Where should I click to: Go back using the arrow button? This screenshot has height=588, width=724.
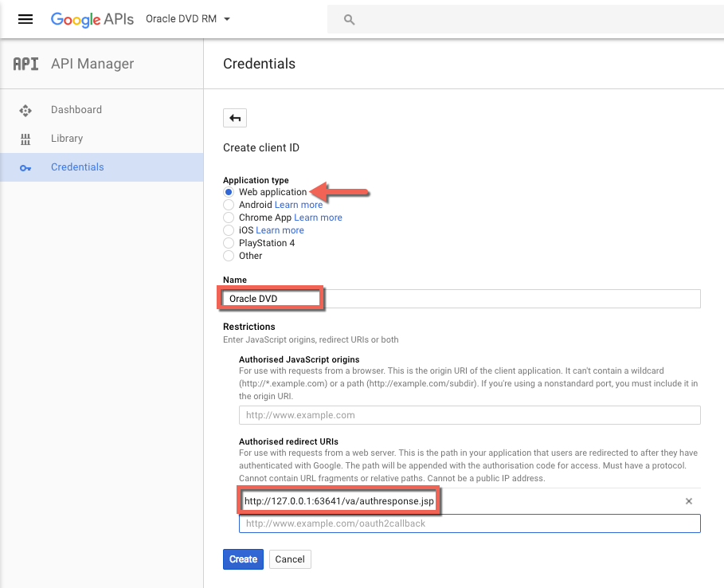(235, 118)
